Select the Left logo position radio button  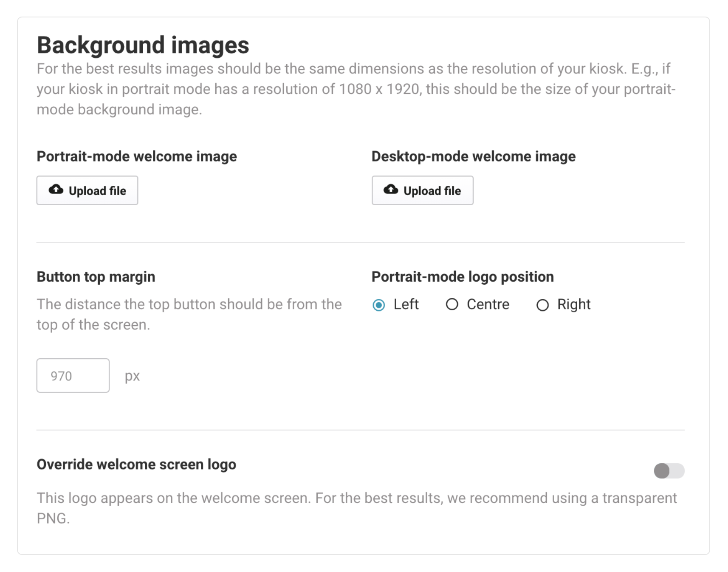pyautogui.click(x=378, y=305)
